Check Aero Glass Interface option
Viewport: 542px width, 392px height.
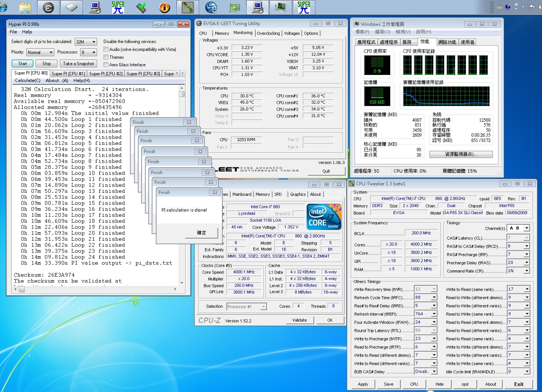click(x=106, y=65)
